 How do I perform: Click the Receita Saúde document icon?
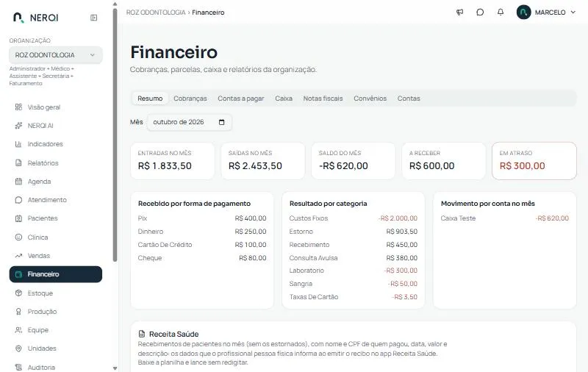click(142, 334)
